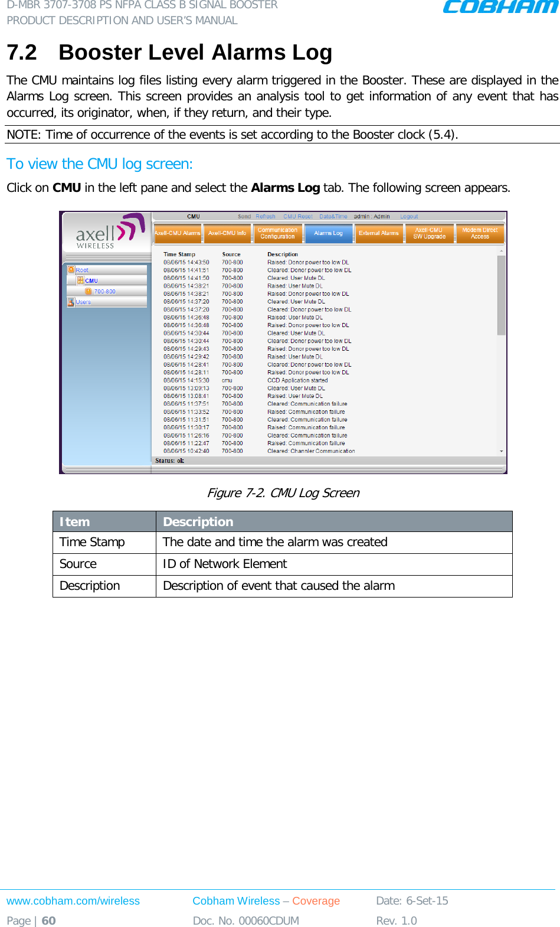Click the 'Doc. No. 00060CDUM' footer text
560x927 pixels.
[246, 921]
